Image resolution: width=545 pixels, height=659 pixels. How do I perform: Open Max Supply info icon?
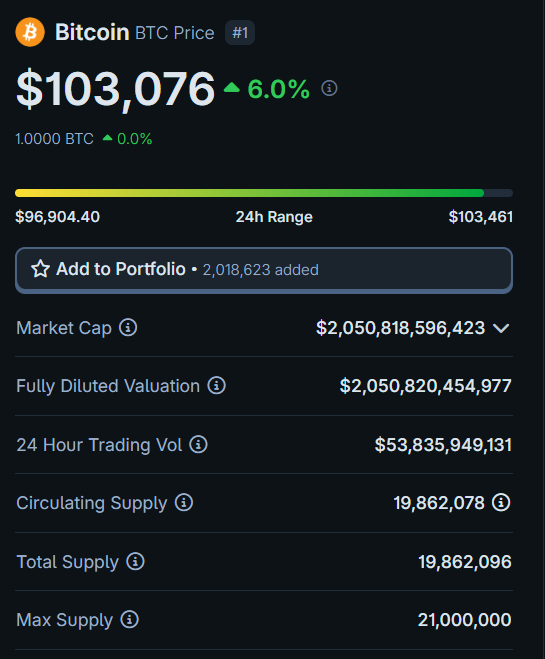[x=129, y=619]
